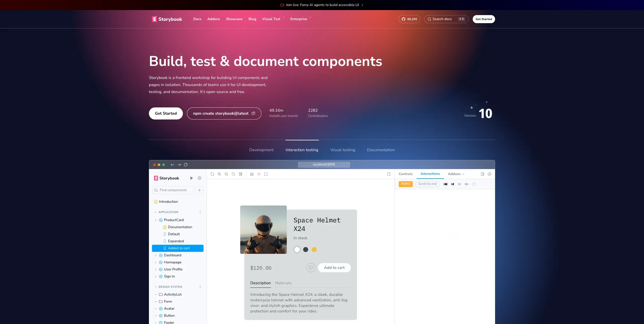Select the zoom-in tool in the canvas toolbar
Screen dimensions: 644x324
219,174
